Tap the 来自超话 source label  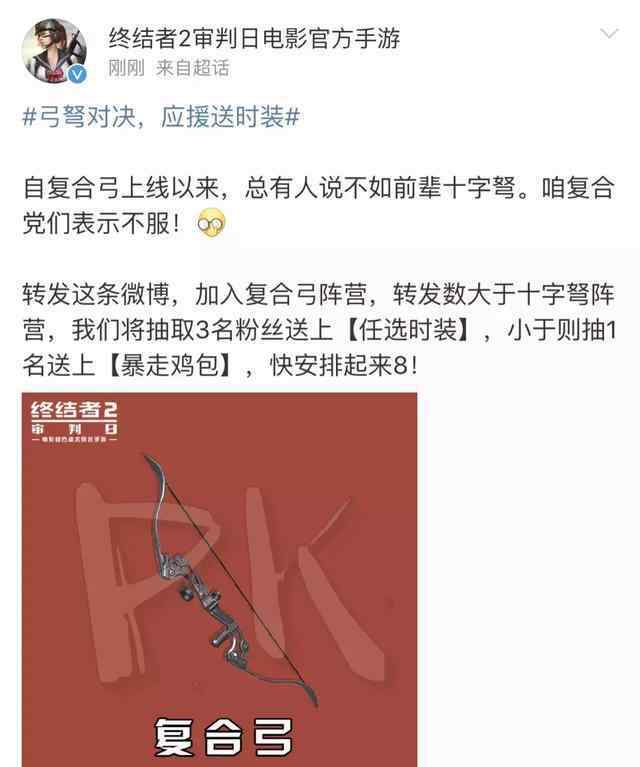pyautogui.click(x=193, y=68)
